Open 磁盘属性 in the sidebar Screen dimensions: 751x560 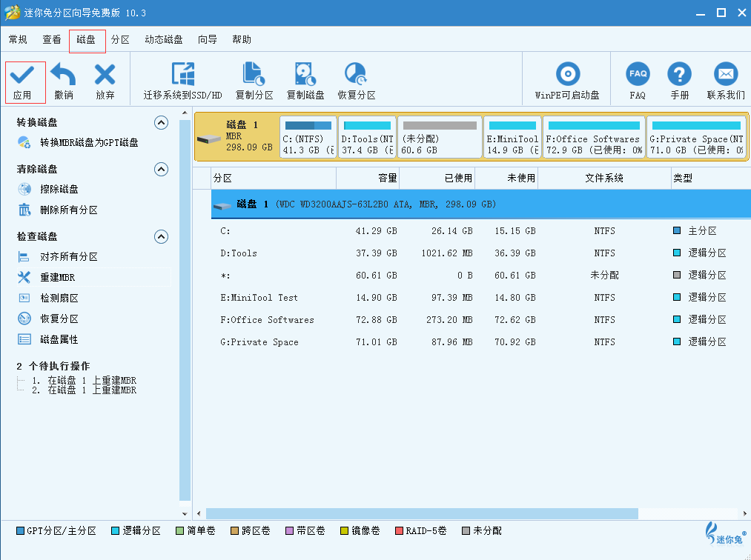59,339
